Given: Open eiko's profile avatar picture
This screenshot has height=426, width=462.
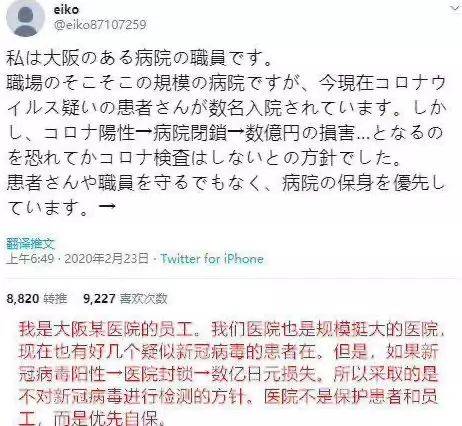Looking at the screenshot, I should click(x=25, y=18).
